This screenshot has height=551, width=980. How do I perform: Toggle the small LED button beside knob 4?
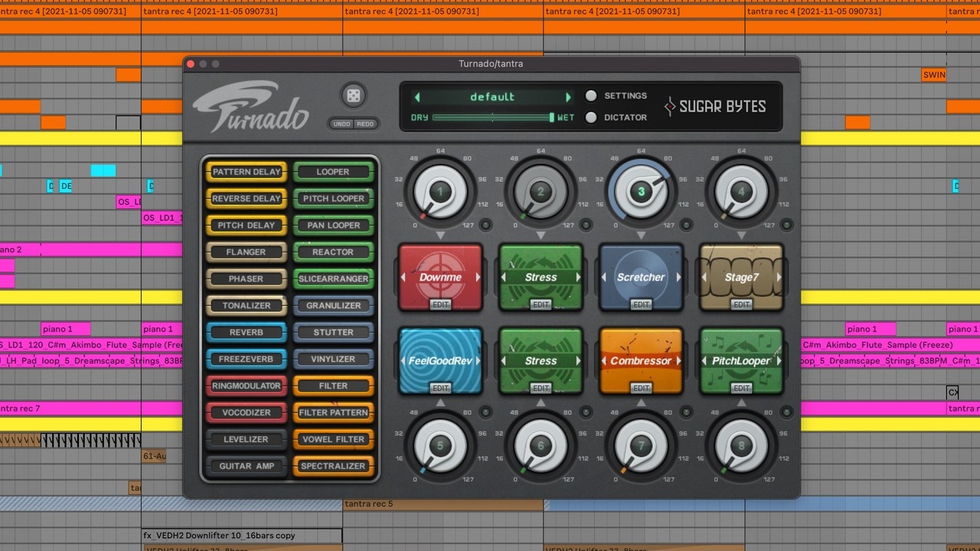click(x=786, y=225)
